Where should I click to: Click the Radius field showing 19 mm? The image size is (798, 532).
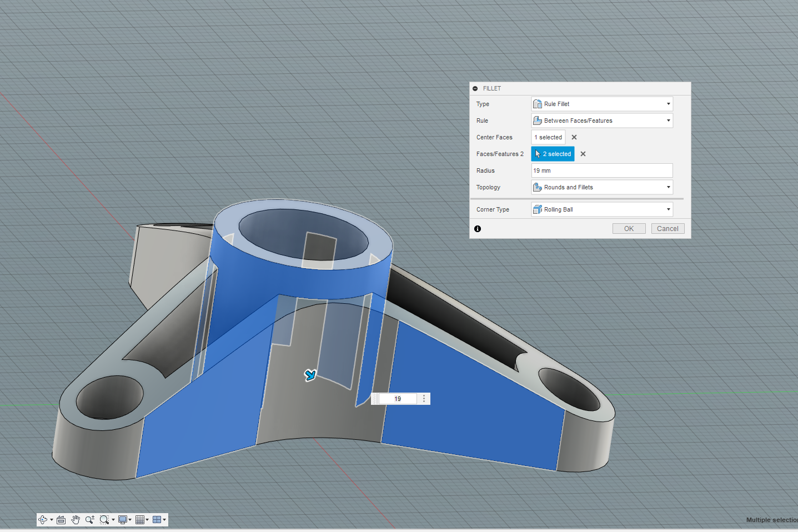[x=601, y=170]
